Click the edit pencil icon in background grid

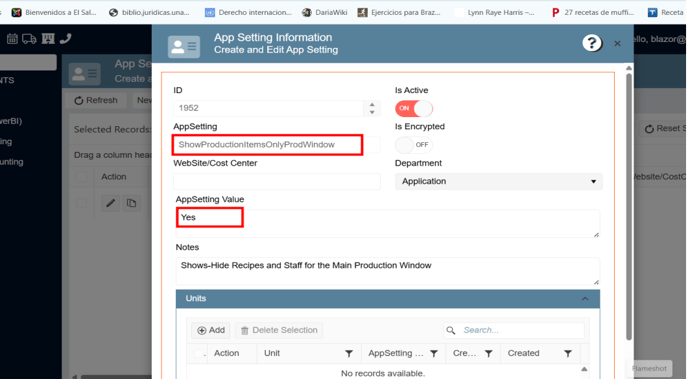pos(111,203)
